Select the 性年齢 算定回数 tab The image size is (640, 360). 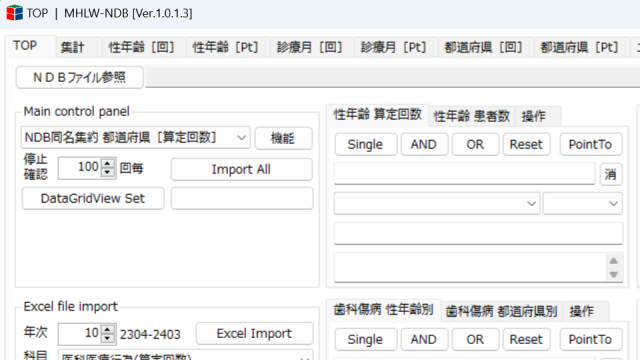pyautogui.click(x=378, y=115)
